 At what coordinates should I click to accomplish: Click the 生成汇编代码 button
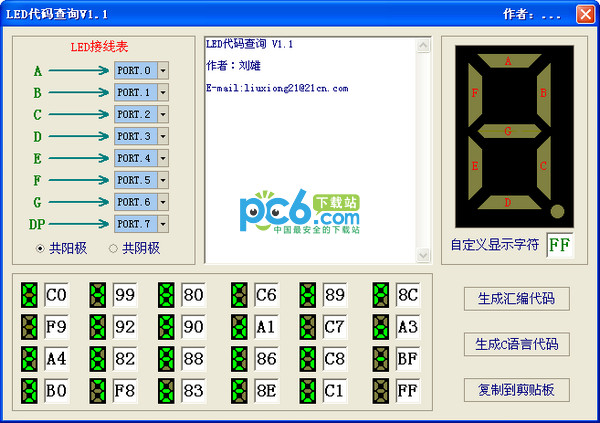pos(517,299)
